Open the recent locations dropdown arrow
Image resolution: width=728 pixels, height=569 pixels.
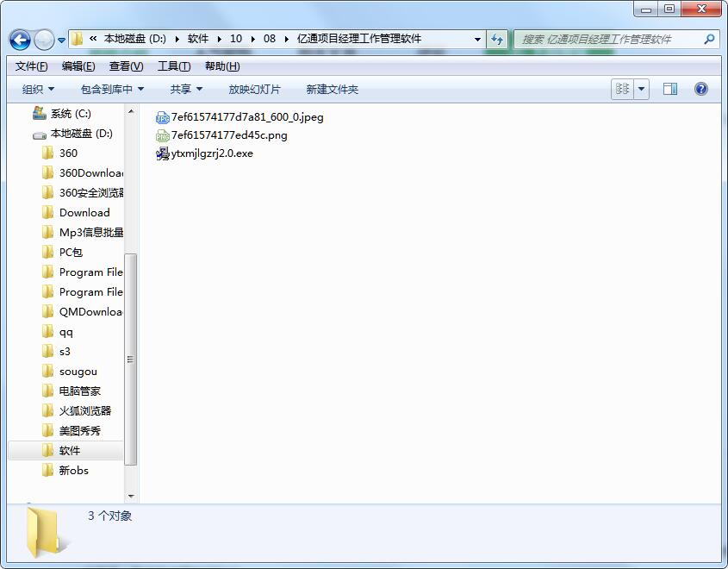(61, 41)
